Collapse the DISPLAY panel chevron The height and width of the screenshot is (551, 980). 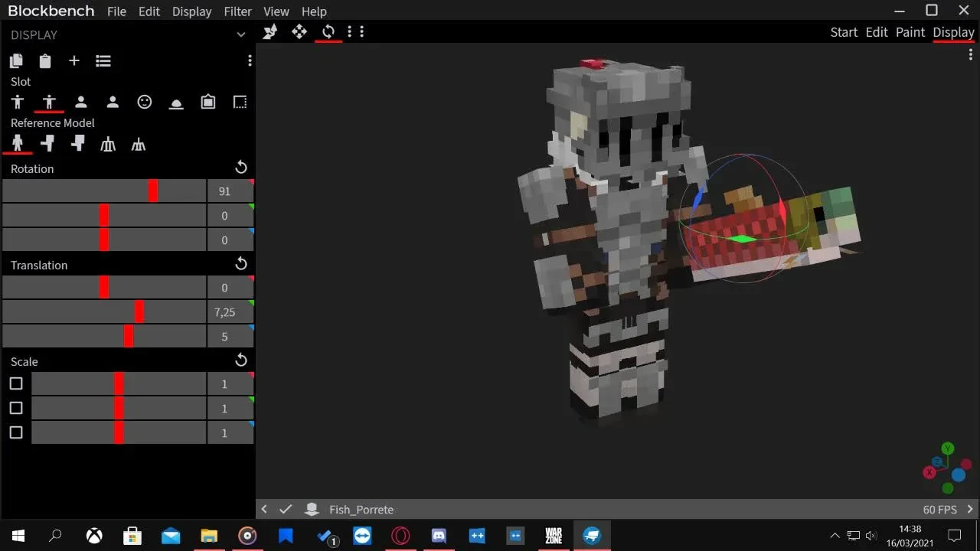[x=241, y=34]
